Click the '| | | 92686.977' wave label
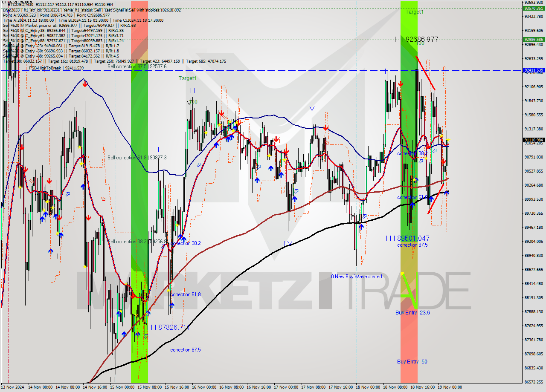 click(416, 39)
